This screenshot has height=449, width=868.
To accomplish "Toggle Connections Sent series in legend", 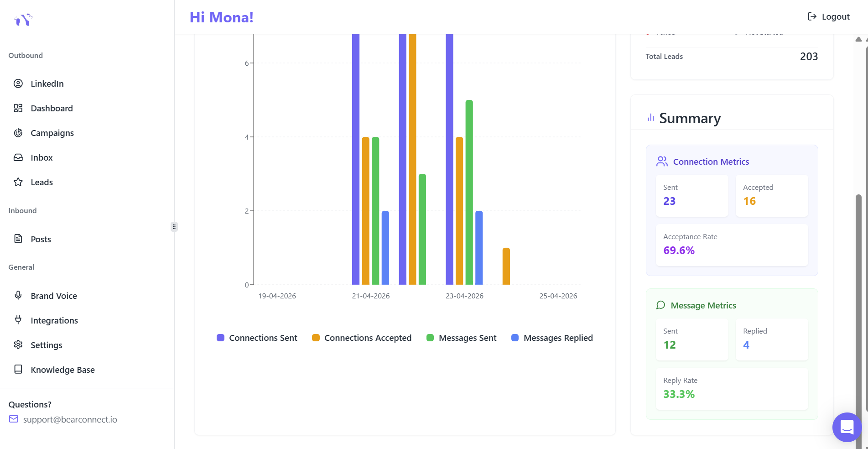I will pos(257,338).
